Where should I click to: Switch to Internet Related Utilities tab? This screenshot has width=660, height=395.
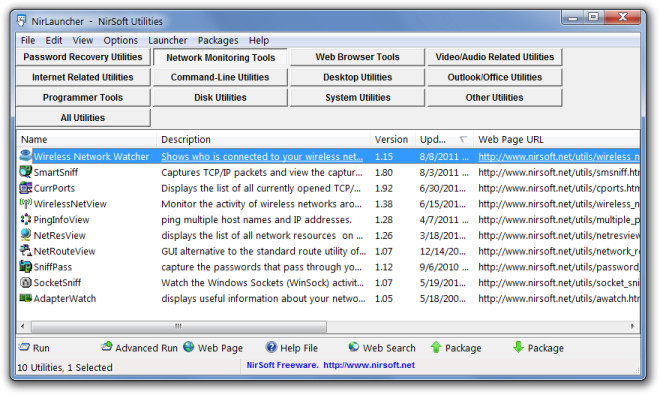(83, 77)
